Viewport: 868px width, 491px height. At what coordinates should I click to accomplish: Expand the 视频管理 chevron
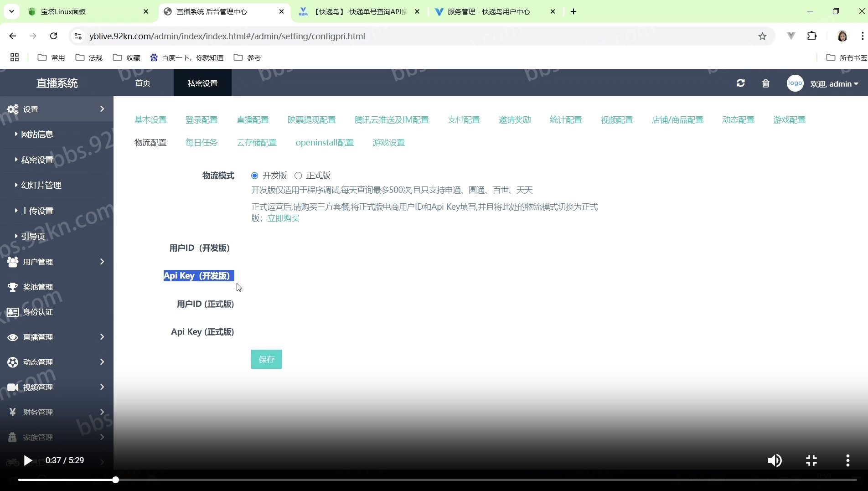pos(102,387)
